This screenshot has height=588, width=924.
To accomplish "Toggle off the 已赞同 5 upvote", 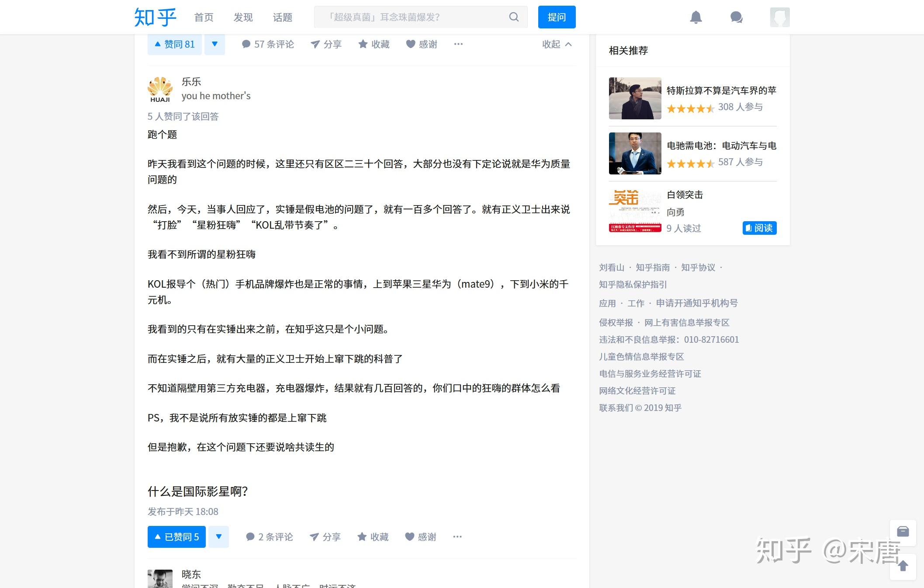I will click(x=176, y=536).
